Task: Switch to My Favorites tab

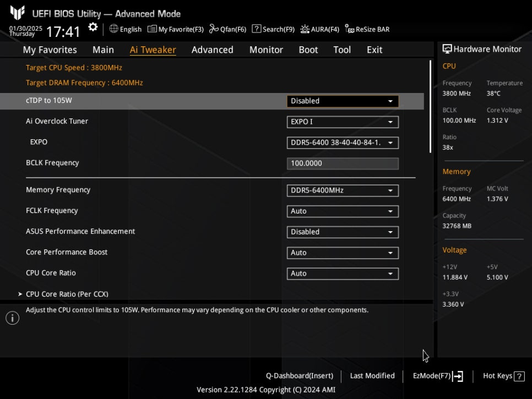Action: coord(50,50)
